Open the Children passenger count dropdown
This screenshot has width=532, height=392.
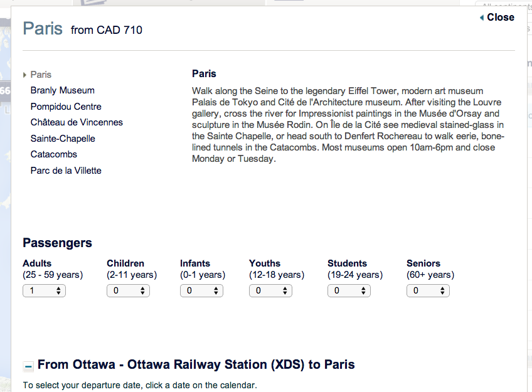point(128,290)
